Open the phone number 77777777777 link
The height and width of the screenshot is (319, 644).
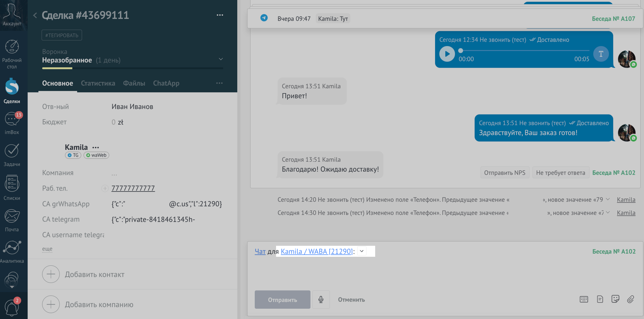(x=133, y=188)
